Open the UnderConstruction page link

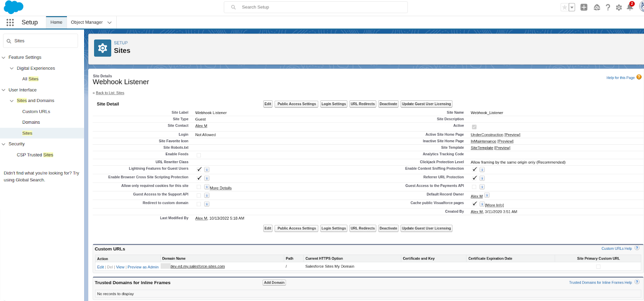[x=487, y=135]
